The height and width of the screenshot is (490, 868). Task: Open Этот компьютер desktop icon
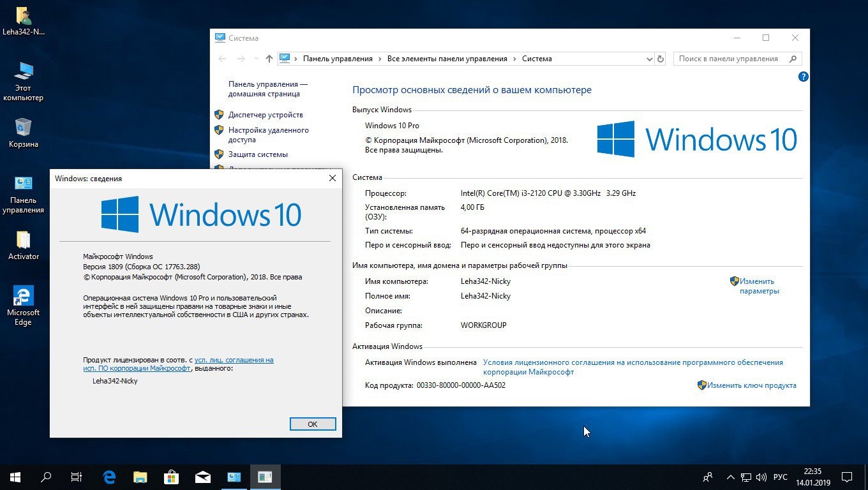coord(24,82)
